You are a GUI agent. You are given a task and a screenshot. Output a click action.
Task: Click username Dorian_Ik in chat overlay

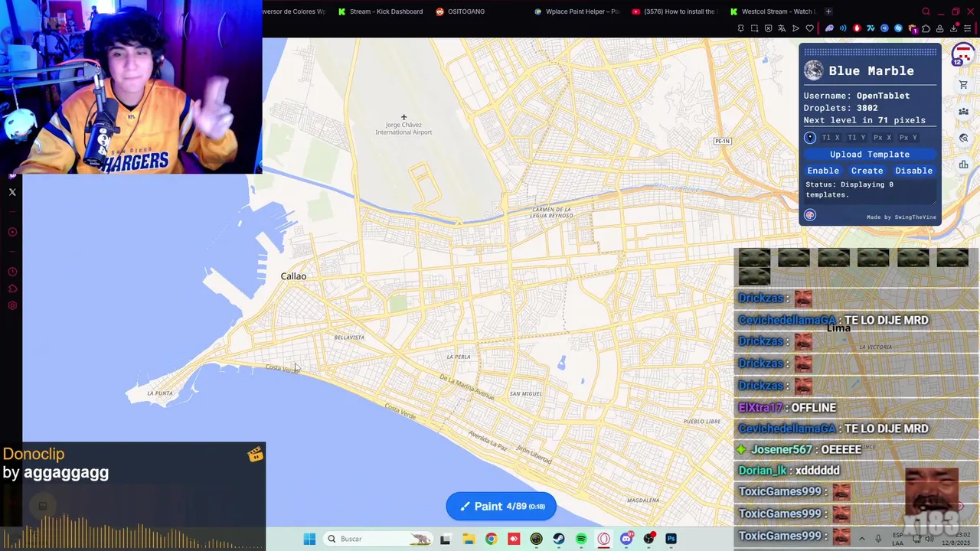763,471
